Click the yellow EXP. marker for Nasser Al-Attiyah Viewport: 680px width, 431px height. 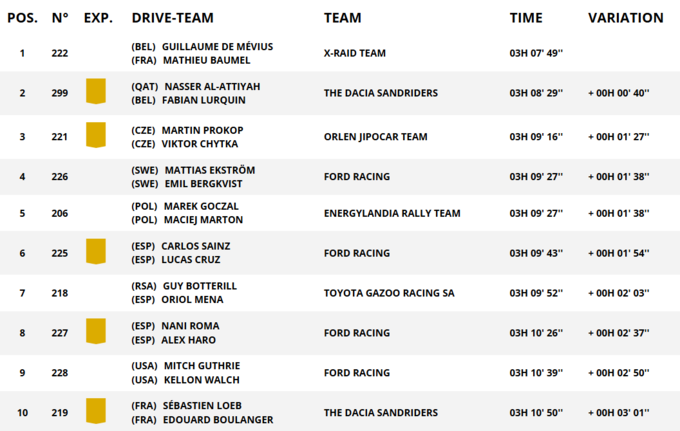point(96,93)
